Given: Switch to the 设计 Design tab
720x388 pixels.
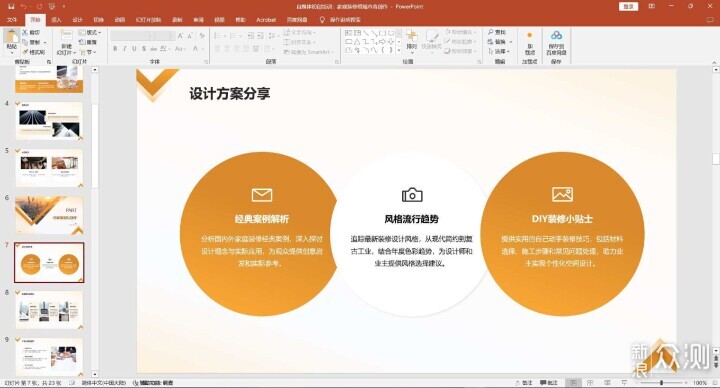Looking at the screenshot, I should 77,20.
